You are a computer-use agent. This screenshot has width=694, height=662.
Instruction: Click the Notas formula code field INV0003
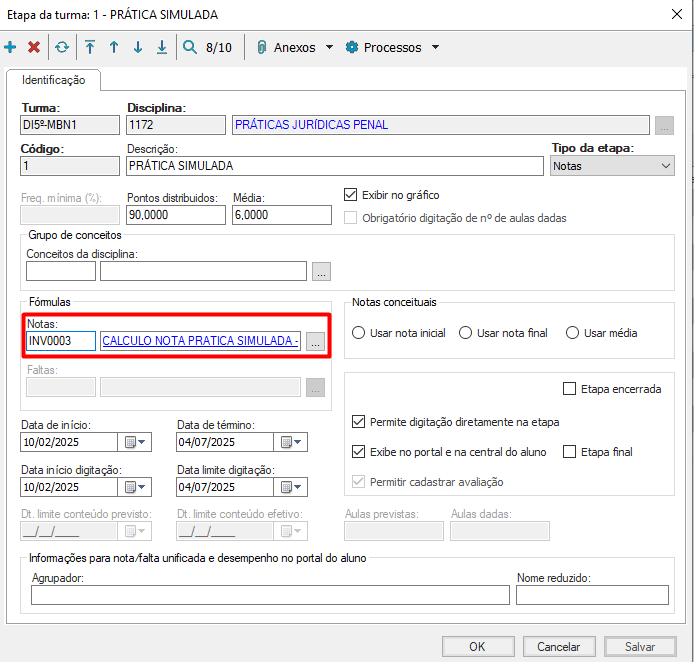coord(61,341)
